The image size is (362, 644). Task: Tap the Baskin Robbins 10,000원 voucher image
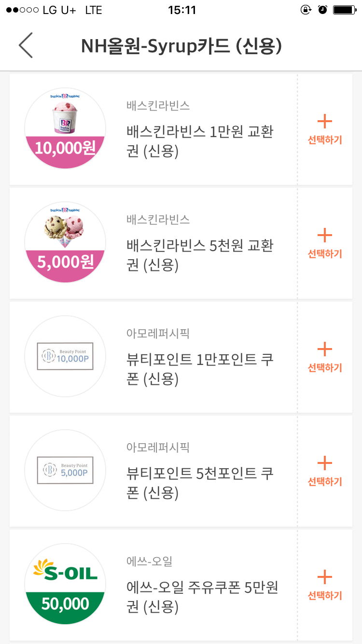pos(65,128)
